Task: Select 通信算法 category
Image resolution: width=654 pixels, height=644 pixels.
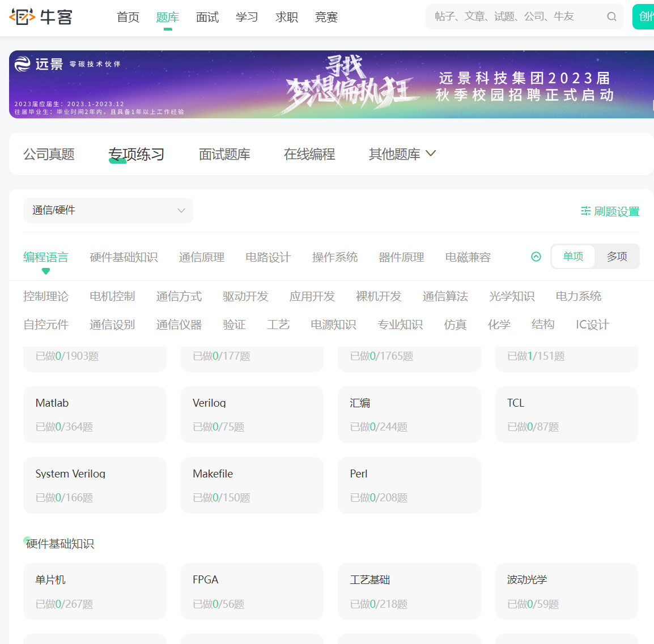Action: pyautogui.click(x=445, y=296)
